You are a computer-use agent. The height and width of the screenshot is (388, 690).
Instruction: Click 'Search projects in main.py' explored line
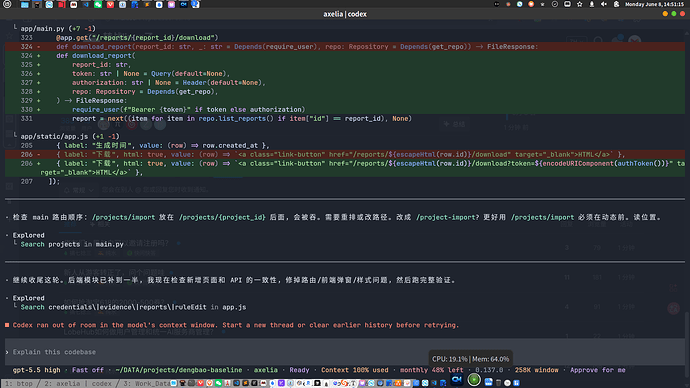click(72, 244)
